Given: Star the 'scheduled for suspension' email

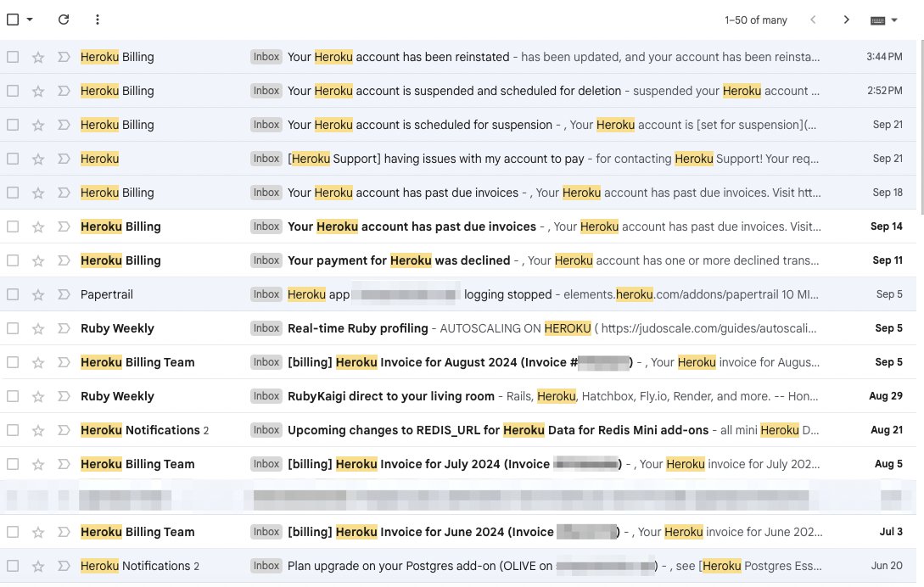Looking at the screenshot, I should (37, 125).
